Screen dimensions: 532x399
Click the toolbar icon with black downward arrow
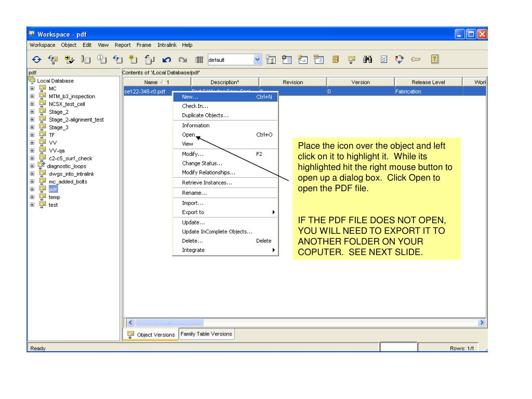(x=69, y=60)
